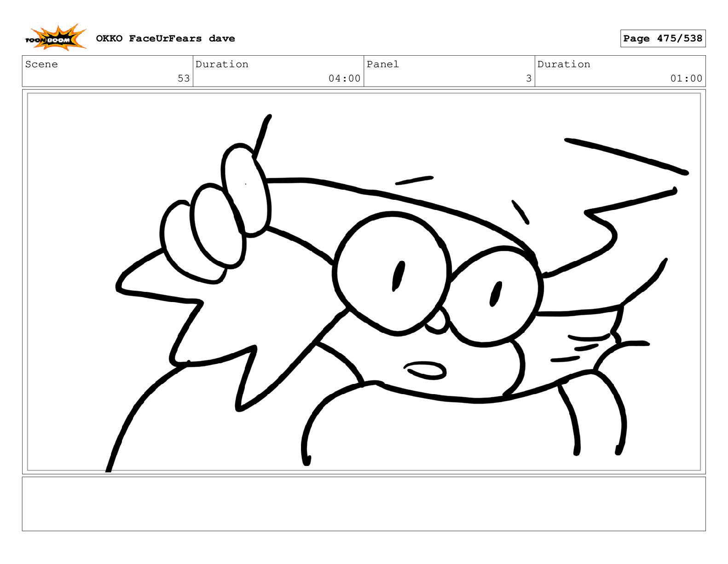Click the Duration label next to Panel
The width and height of the screenshot is (728, 564).
[564, 64]
